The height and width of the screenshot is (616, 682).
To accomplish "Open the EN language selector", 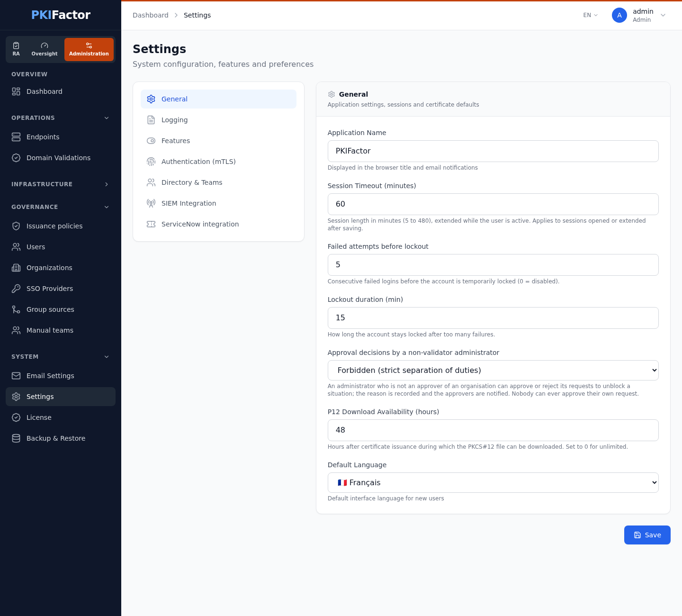I will (591, 15).
